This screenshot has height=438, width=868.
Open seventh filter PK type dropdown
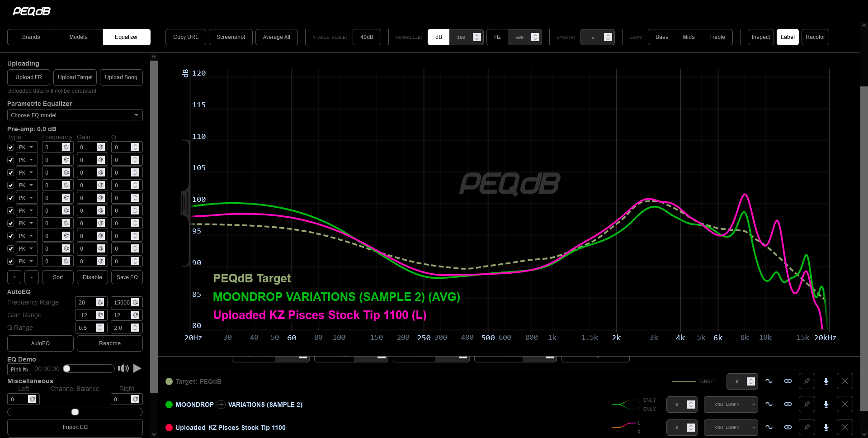[27, 223]
